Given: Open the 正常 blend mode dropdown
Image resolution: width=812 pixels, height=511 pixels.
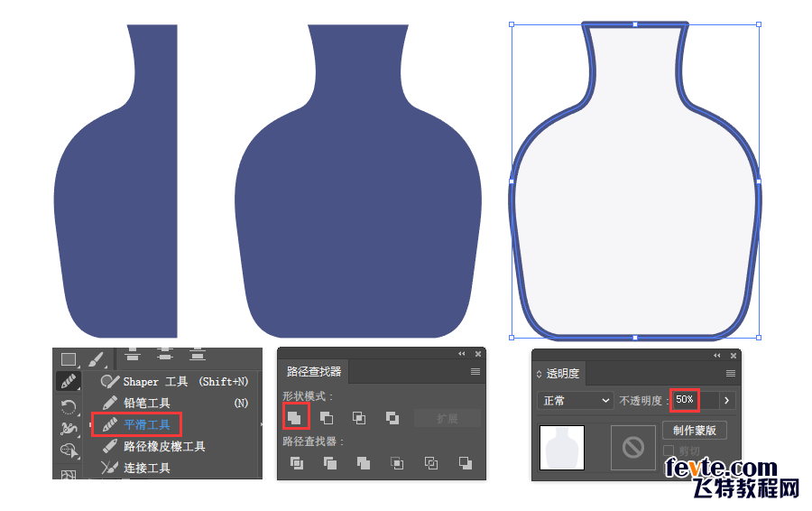Looking at the screenshot, I should pos(576,401).
